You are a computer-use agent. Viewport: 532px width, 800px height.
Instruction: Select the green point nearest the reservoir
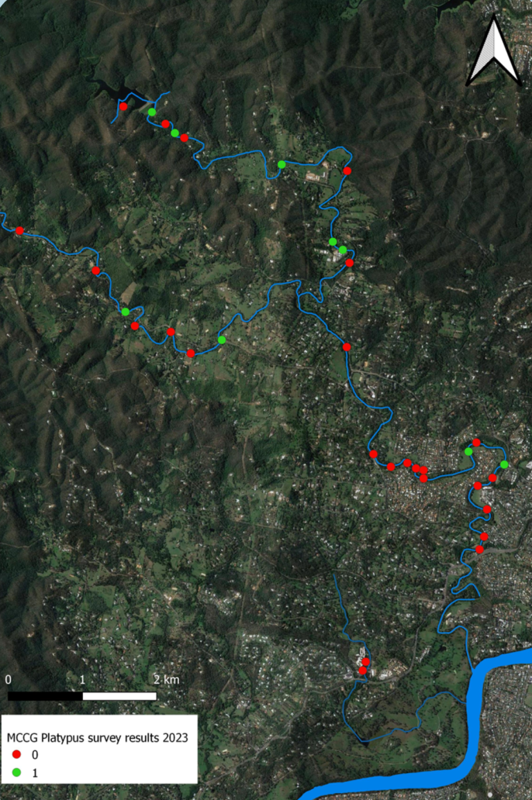point(151,112)
